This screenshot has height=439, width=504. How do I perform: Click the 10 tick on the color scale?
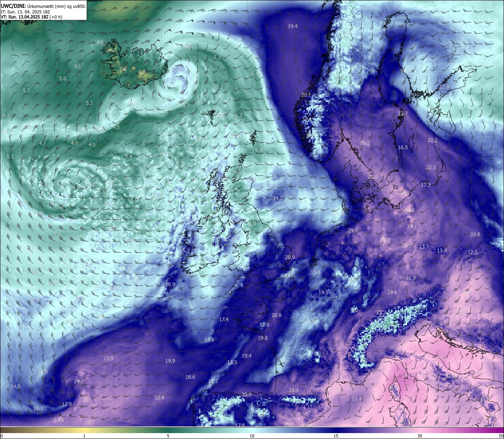tap(252, 436)
